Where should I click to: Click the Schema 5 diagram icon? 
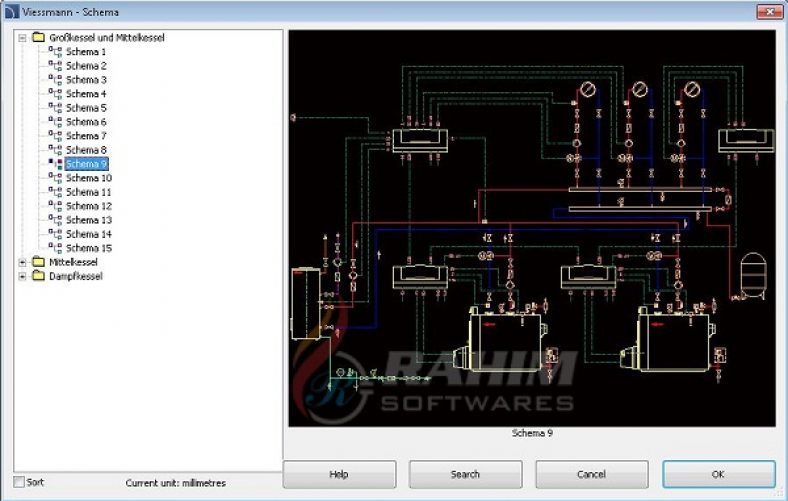pyautogui.click(x=55, y=108)
